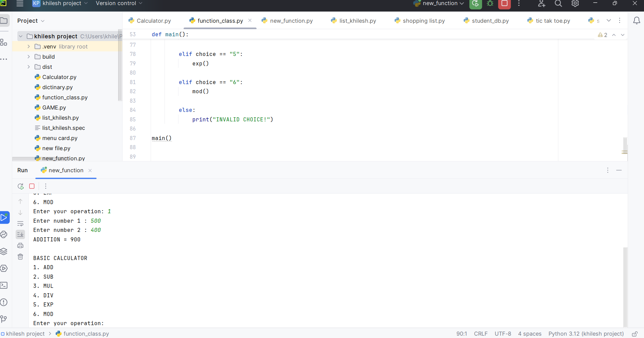Rerun new_function in Run panel toolbar
Image resolution: width=644 pixels, height=338 pixels.
click(x=21, y=186)
